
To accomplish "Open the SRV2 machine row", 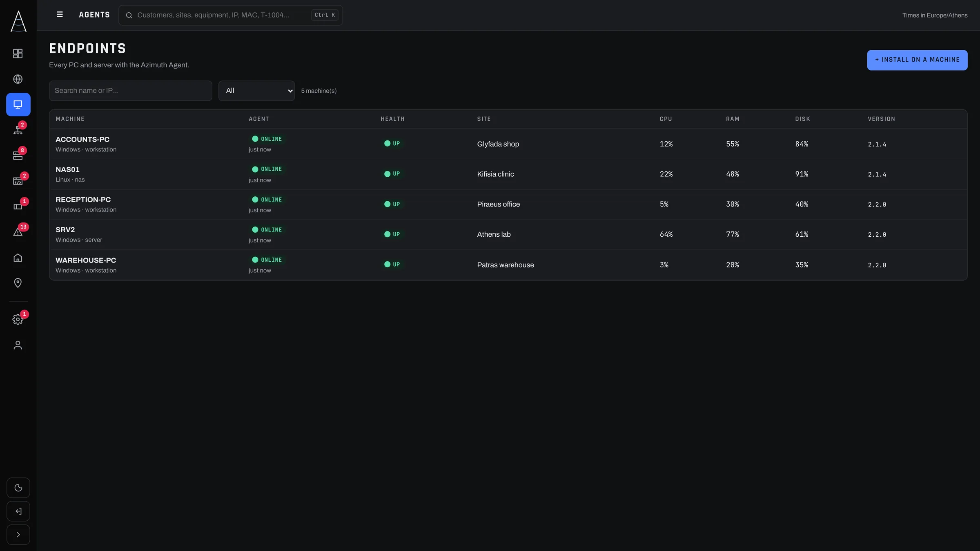I will [x=508, y=235].
